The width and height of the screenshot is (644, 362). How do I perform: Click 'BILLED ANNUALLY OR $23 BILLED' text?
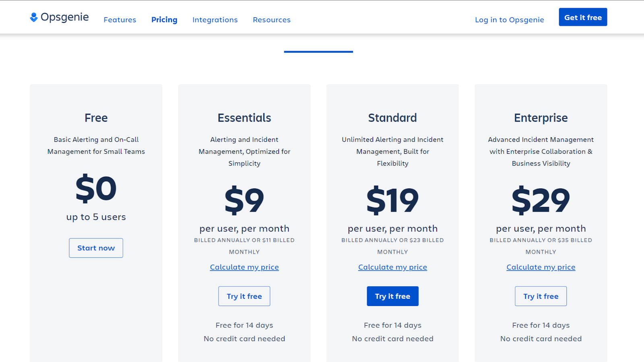(392, 240)
